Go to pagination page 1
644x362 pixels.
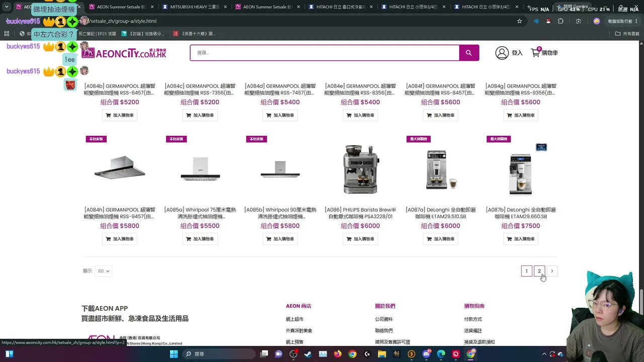pyautogui.click(x=526, y=271)
